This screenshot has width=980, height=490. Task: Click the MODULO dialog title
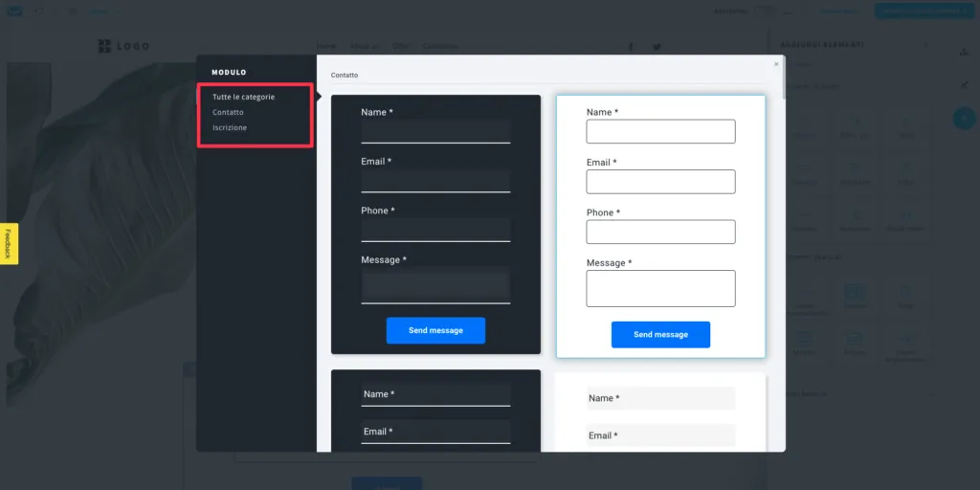point(229,73)
